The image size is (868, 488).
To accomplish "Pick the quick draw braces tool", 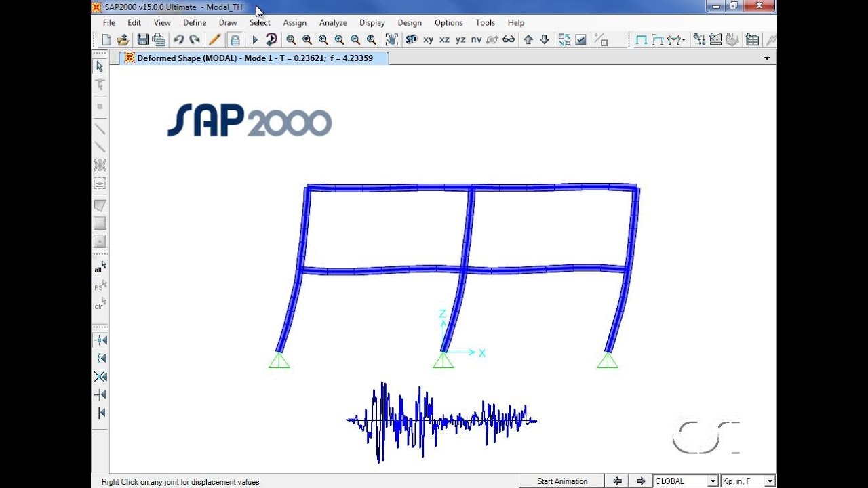I will 100,165.
